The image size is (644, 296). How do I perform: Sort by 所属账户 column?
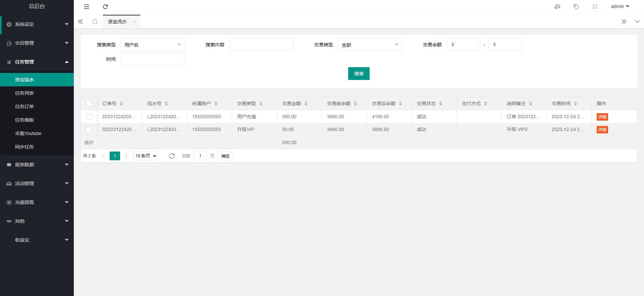216,103
